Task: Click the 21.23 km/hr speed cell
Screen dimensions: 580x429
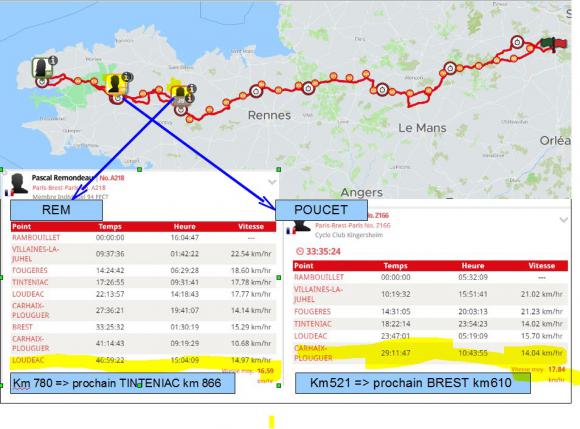Action: tap(542, 311)
